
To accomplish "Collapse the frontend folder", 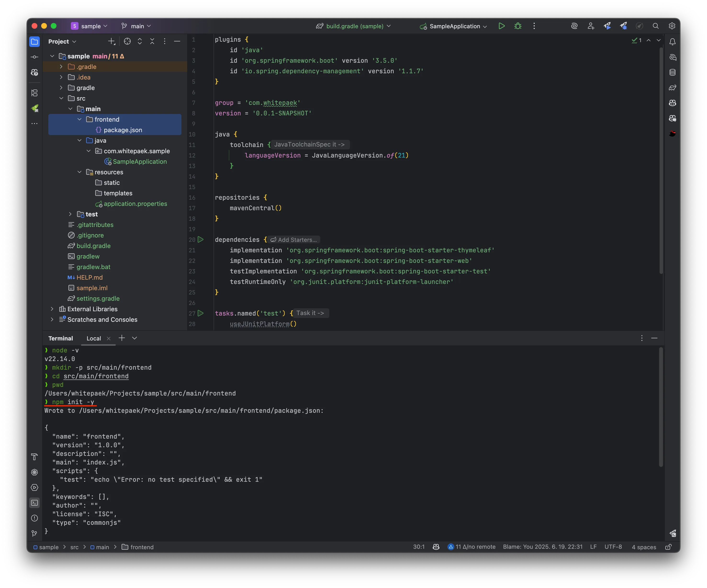I will point(79,119).
